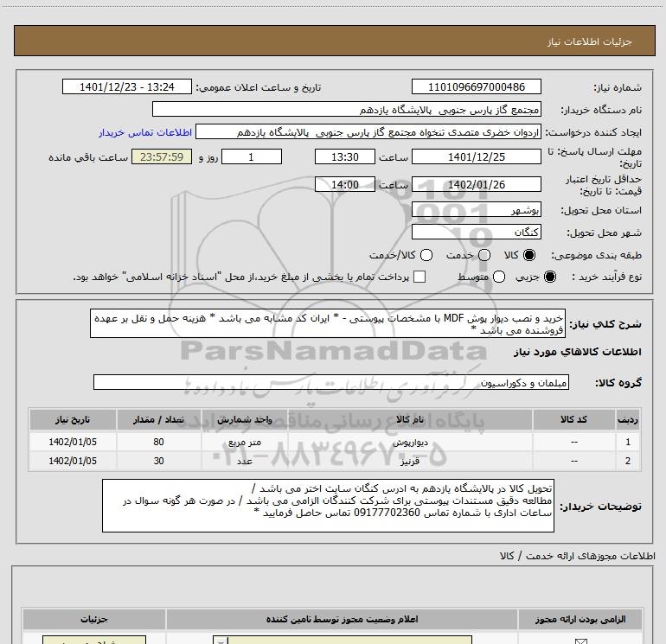Click the partially visible details button in permits row
The height and width of the screenshot is (644, 666).
click(94, 640)
